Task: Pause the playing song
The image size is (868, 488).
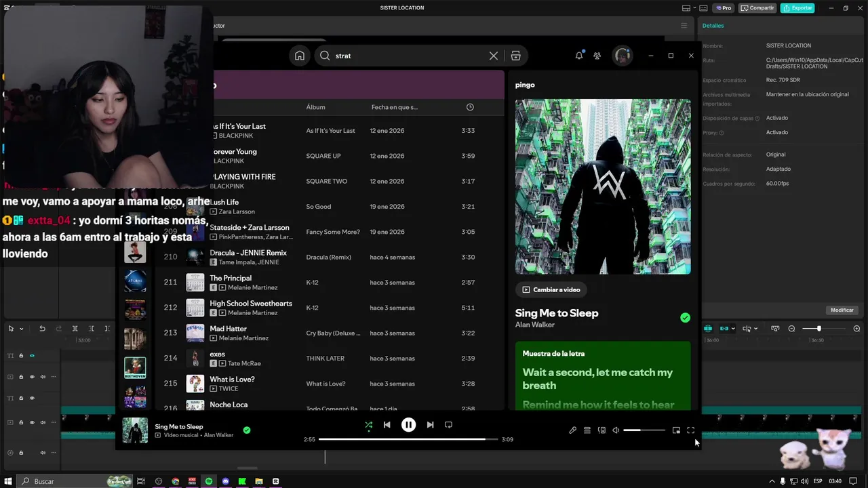Action: click(408, 425)
